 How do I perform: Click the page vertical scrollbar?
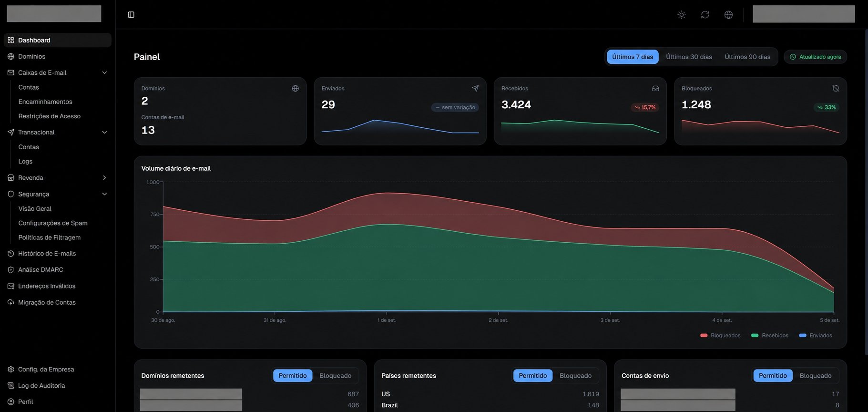click(x=866, y=192)
